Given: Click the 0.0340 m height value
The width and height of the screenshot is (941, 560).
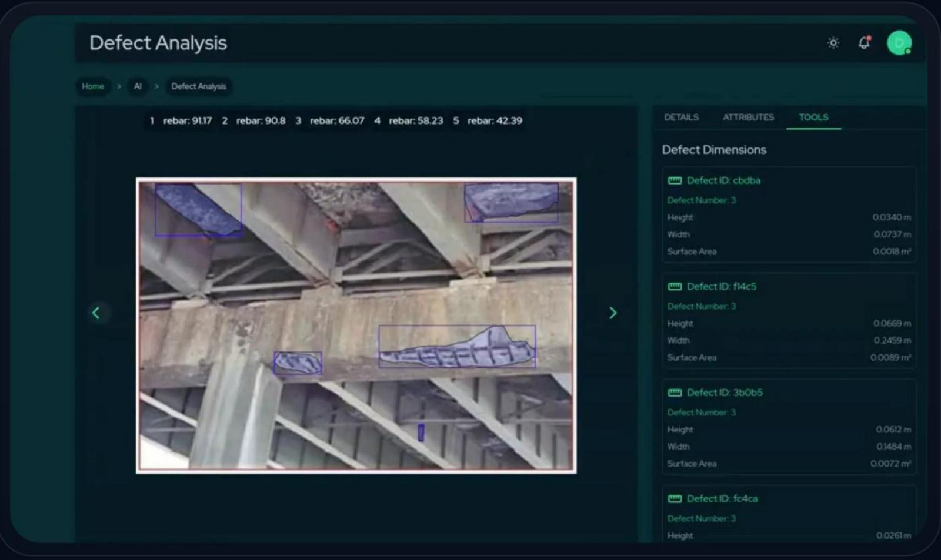Looking at the screenshot, I should click(x=892, y=217).
